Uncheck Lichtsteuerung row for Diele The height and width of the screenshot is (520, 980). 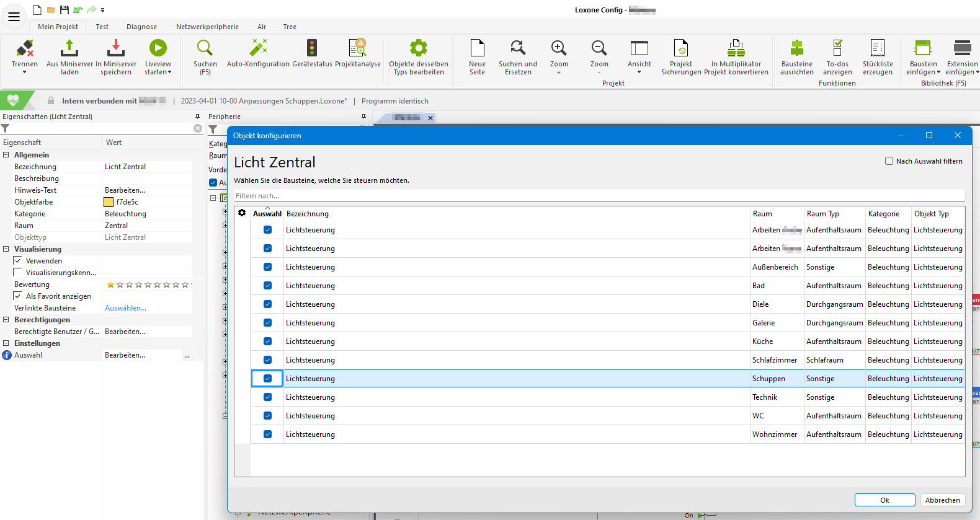(267, 304)
